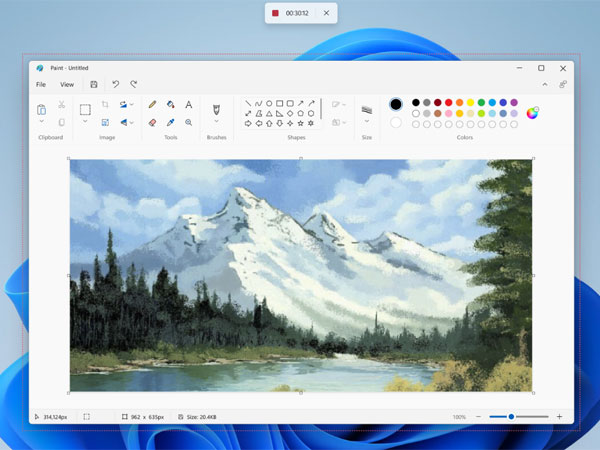The image size is (600, 450).
Task: Click the Flip image icon
Action: [x=123, y=122]
